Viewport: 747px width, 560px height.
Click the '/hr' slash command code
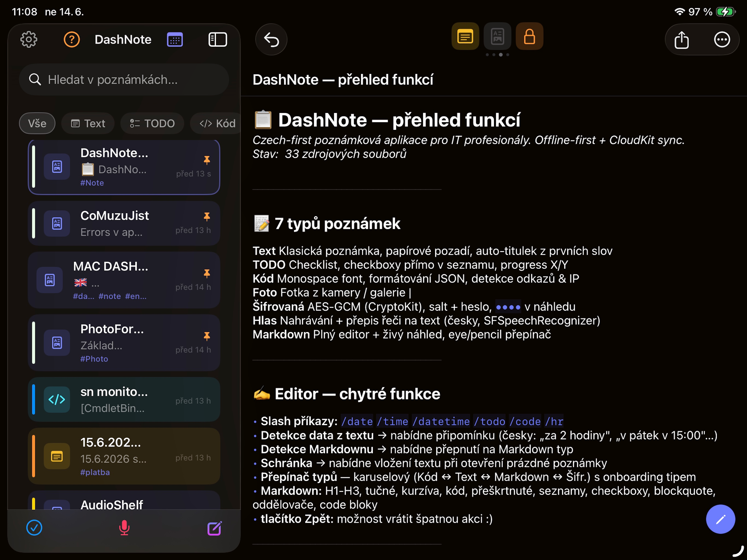(x=554, y=422)
